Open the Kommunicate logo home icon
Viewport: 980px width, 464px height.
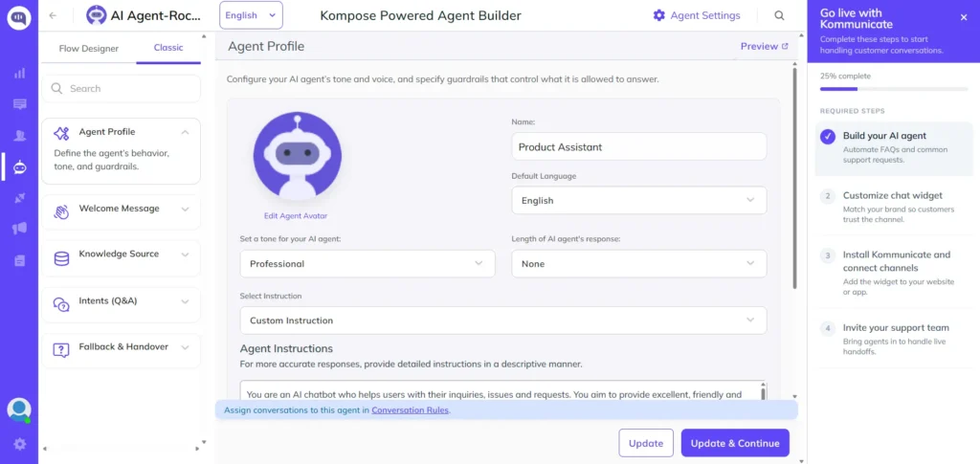[19, 17]
